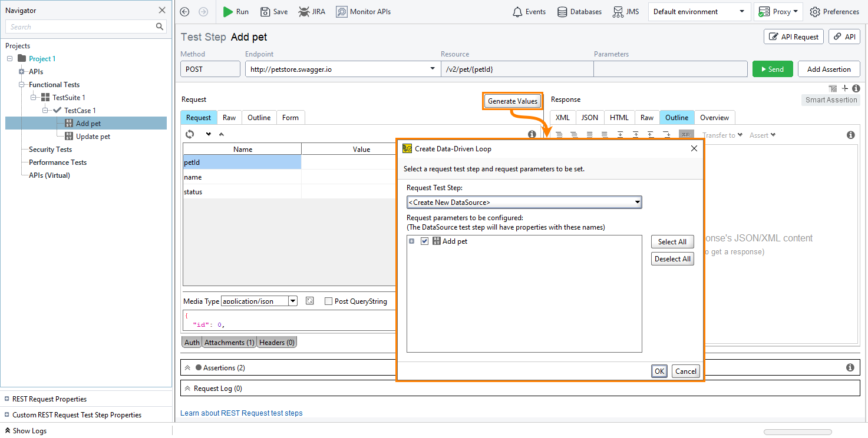Confirm the dialog with OK
Image resolution: width=868 pixels, height=438 pixels.
(x=659, y=371)
